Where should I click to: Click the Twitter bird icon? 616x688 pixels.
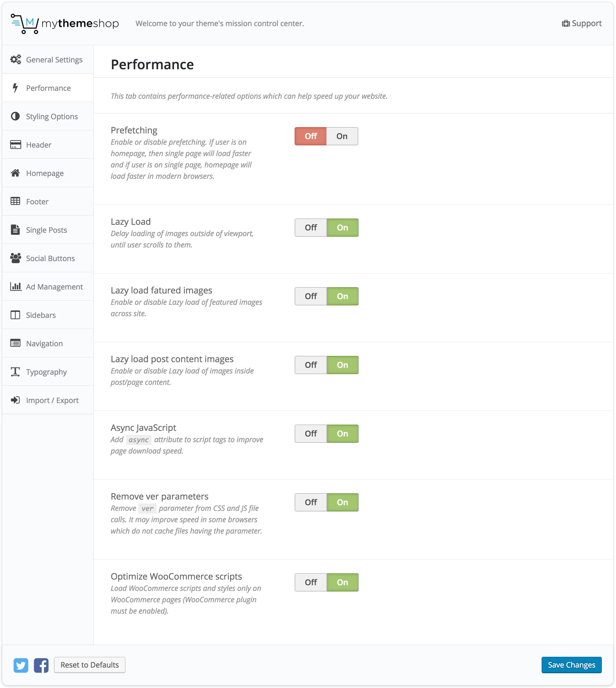21,665
